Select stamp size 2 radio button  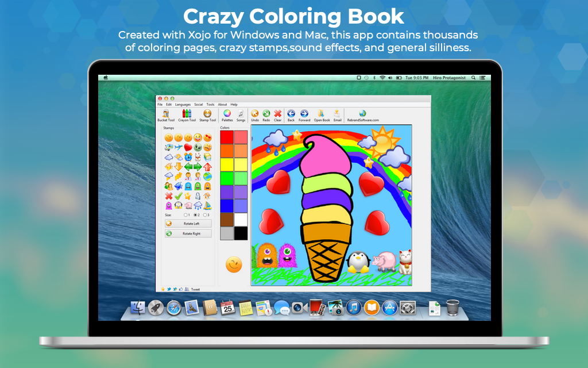[196, 214]
